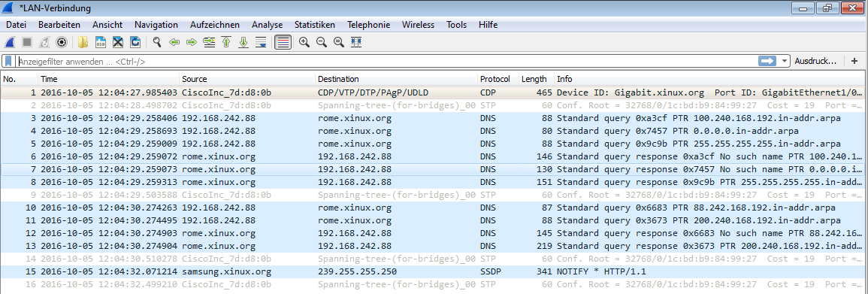Toggle packet list colorization
The width and height of the screenshot is (868, 294).
[283, 42]
